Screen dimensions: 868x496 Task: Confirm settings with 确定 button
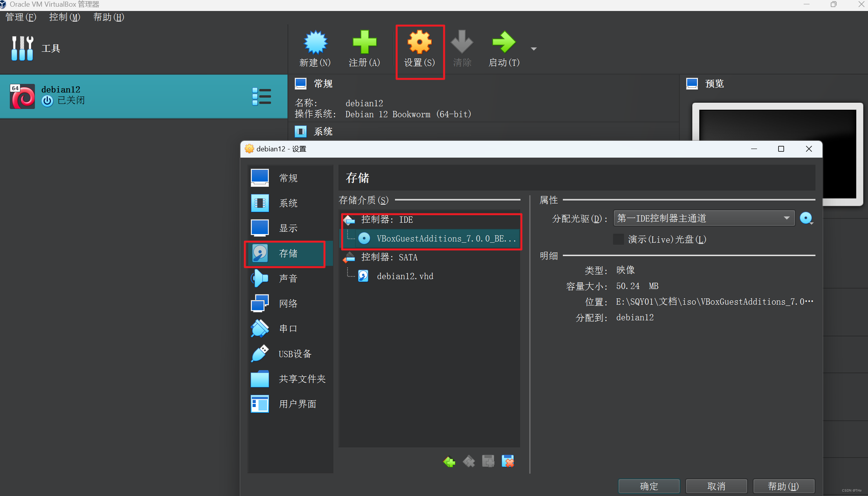[x=649, y=486]
